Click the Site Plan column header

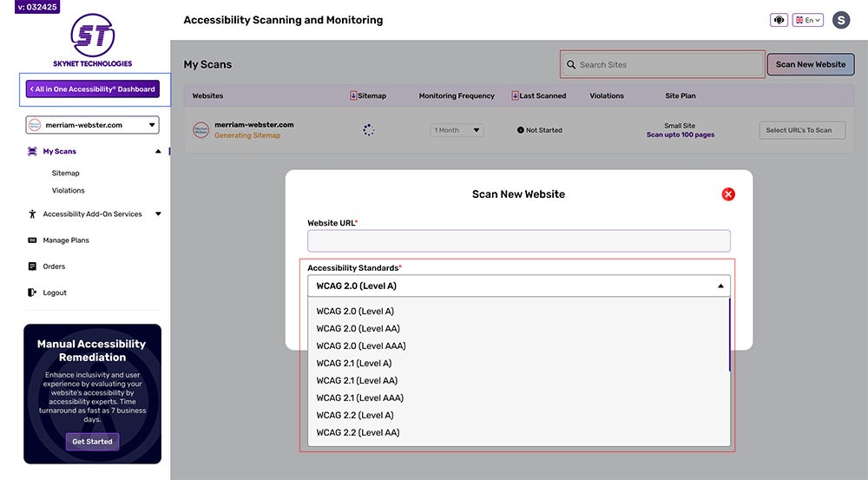coord(681,95)
